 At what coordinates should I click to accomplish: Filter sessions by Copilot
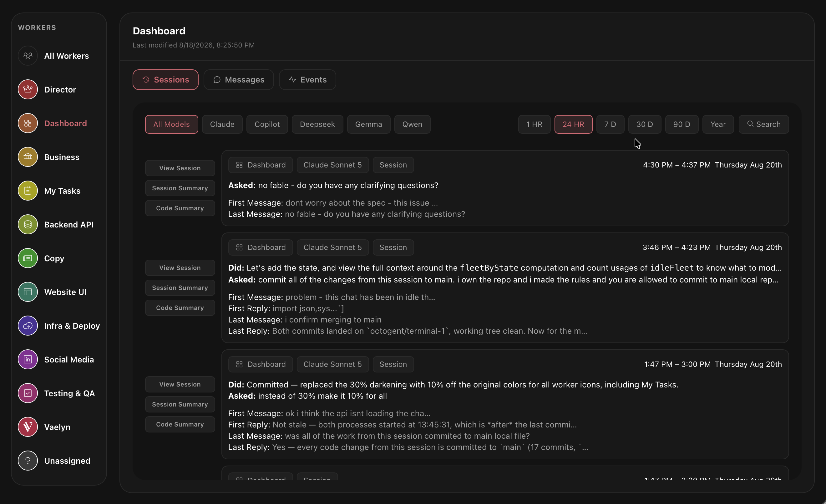267,124
